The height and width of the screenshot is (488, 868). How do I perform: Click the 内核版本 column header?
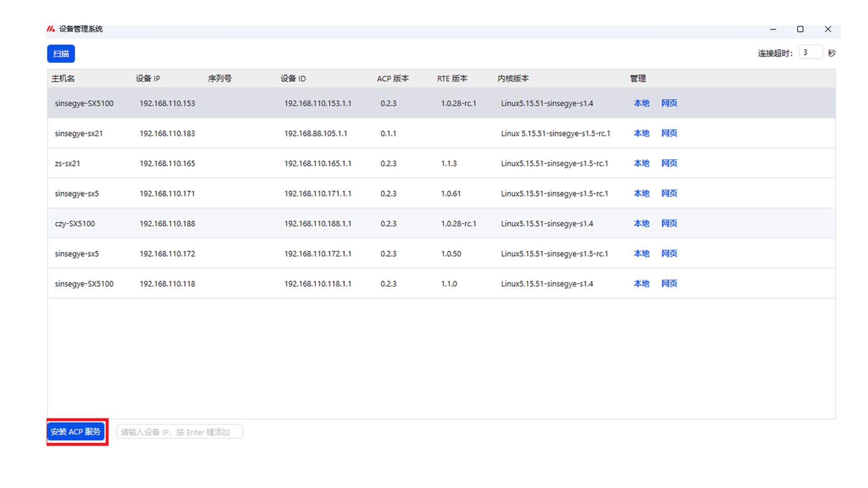click(513, 79)
